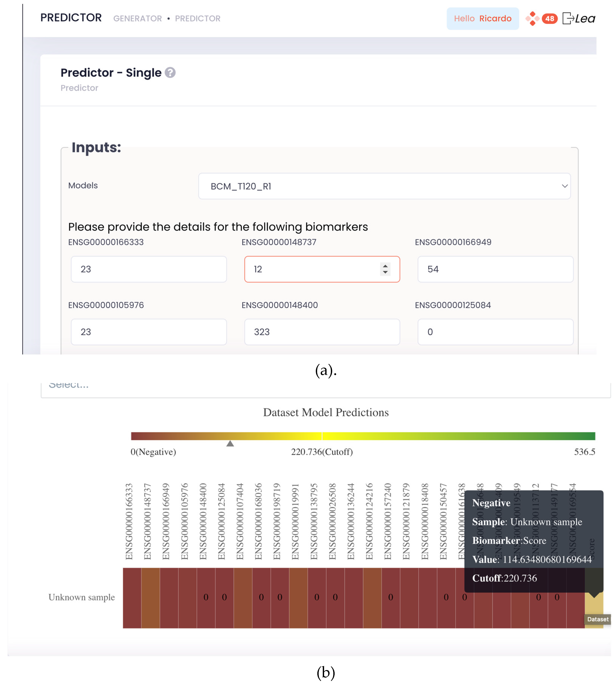Focus the ENSG00000166333 input field
The width and height of the screenshot is (616, 684).
148,269
